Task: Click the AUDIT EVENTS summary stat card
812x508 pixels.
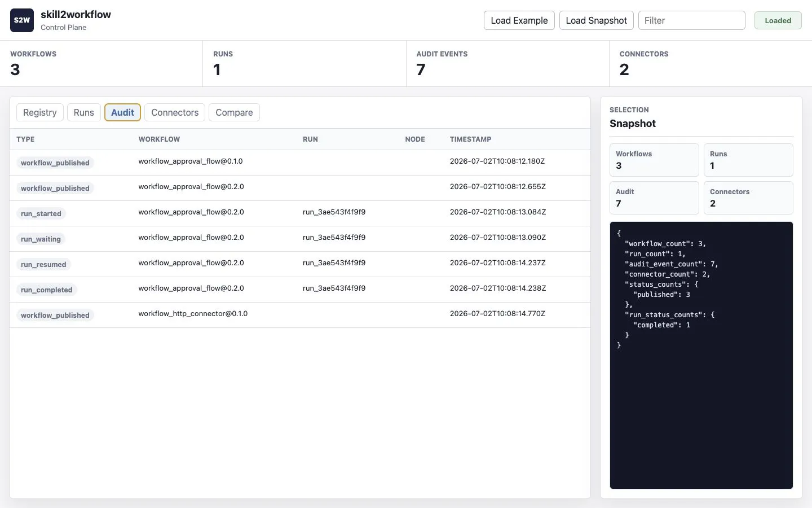Action: click(507, 63)
